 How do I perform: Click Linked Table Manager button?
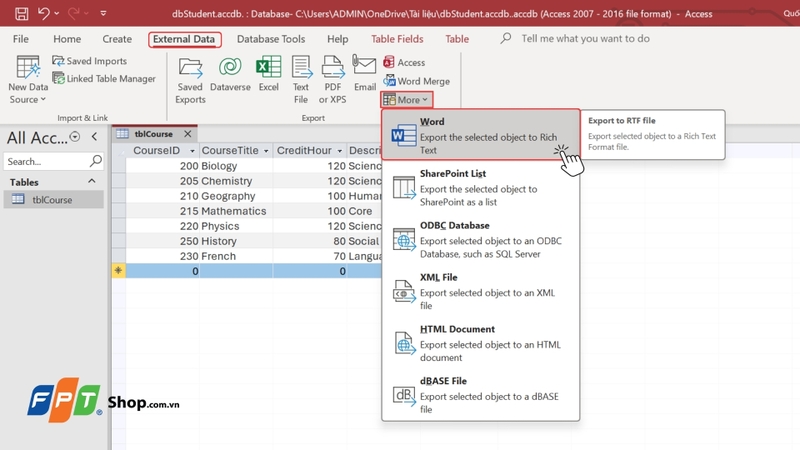[x=103, y=79]
